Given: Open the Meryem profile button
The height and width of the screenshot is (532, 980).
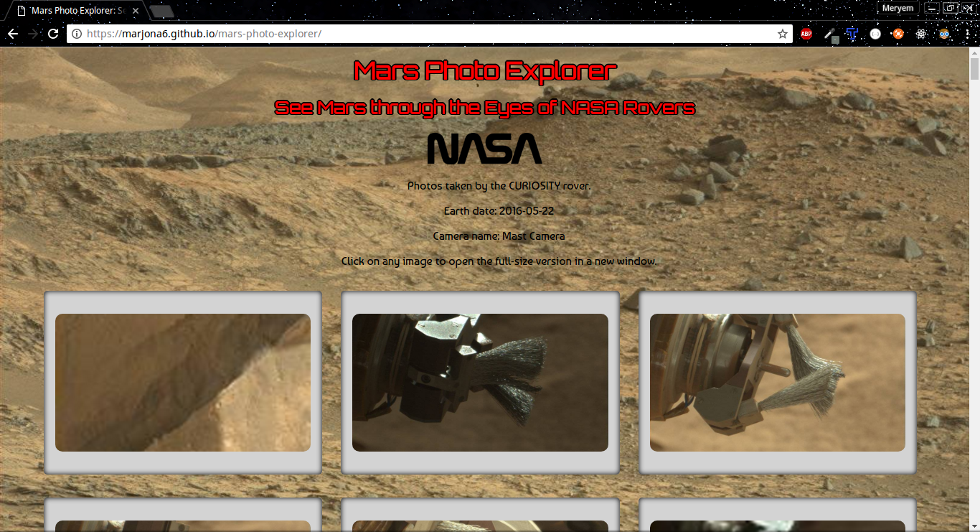Looking at the screenshot, I should (897, 8).
